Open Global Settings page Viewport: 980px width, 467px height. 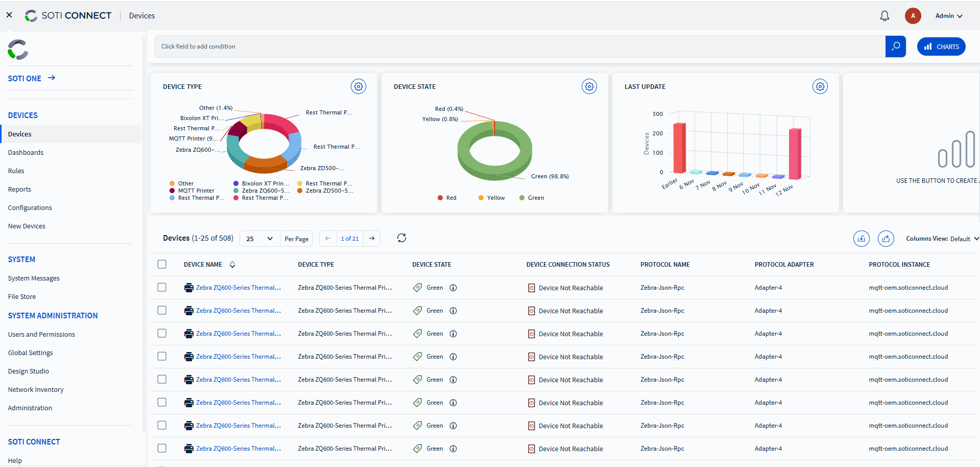[30, 353]
